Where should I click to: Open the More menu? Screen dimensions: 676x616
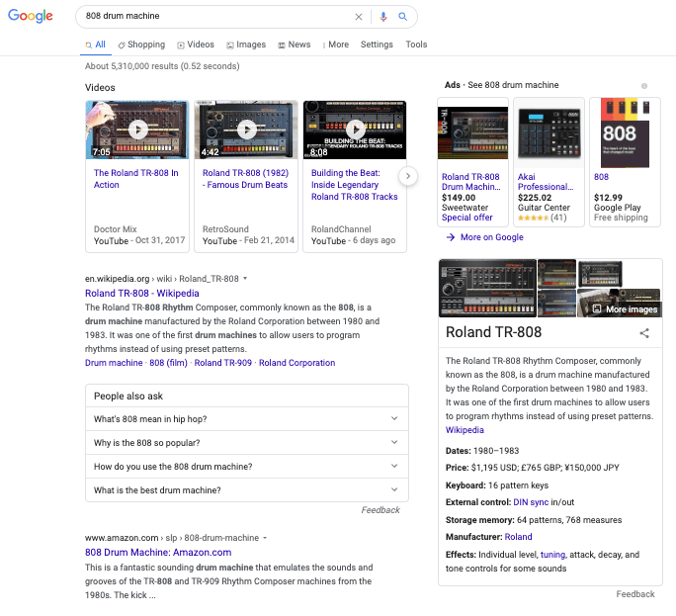(336, 44)
